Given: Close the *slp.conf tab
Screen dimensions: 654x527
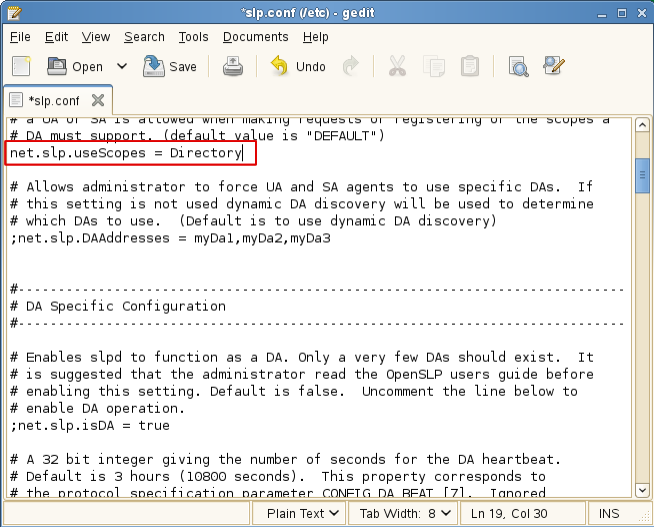Looking at the screenshot, I should pos(98,100).
